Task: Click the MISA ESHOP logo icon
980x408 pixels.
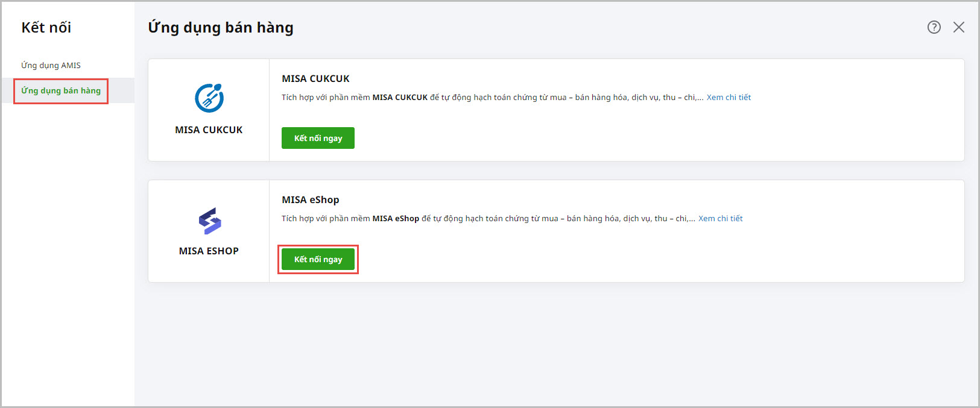Action: coord(209,221)
